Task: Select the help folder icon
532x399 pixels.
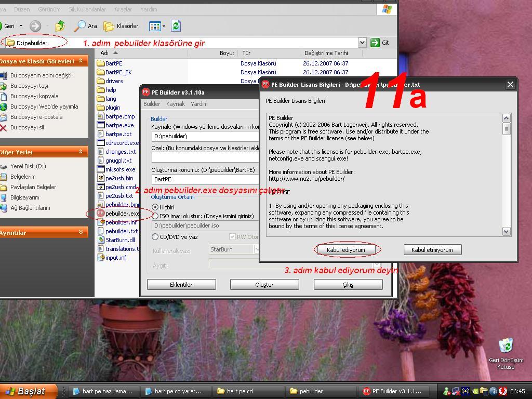Action: tap(101, 89)
